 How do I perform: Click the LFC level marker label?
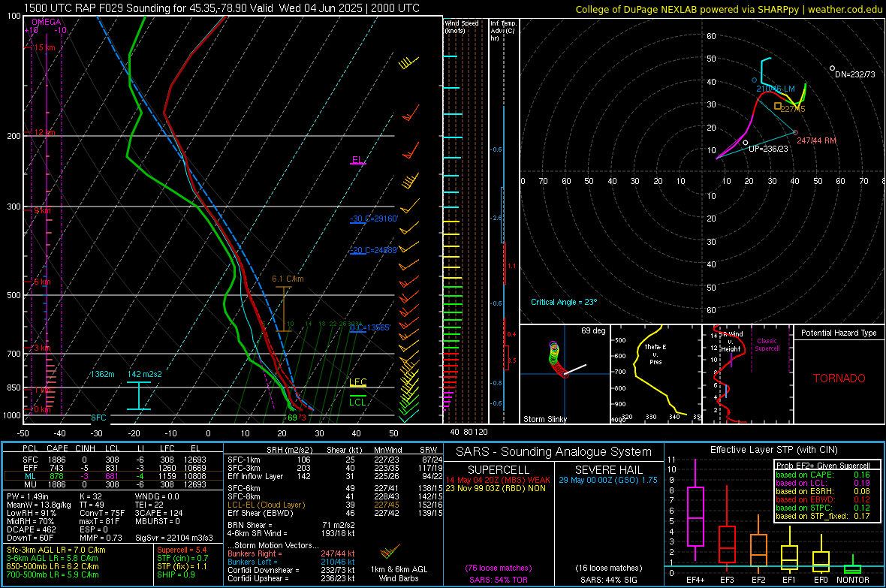358,382
